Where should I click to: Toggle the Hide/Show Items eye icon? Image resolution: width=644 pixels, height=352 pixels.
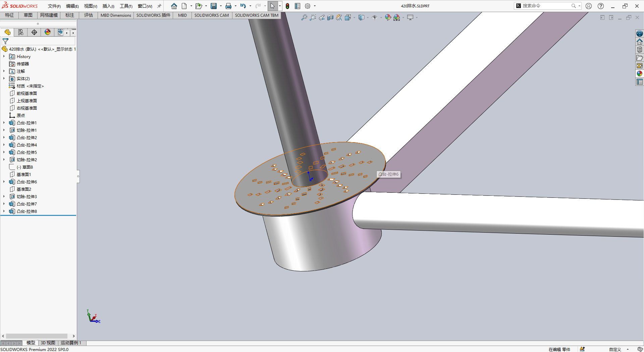(x=374, y=17)
